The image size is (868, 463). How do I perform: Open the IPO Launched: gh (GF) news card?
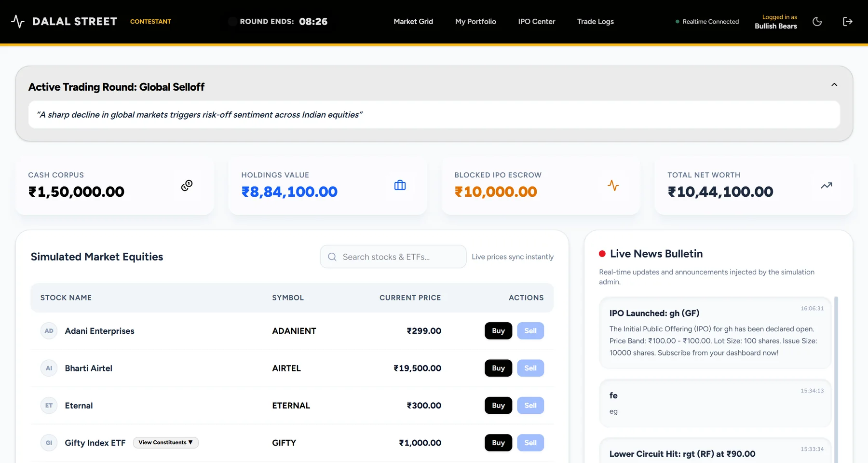coord(715,333)
